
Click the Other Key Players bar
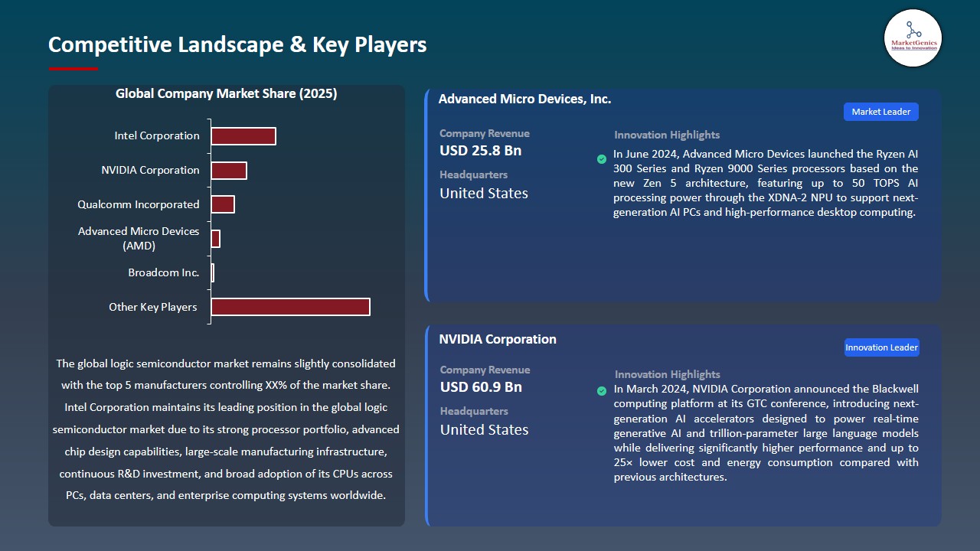[x=290, y=306]
